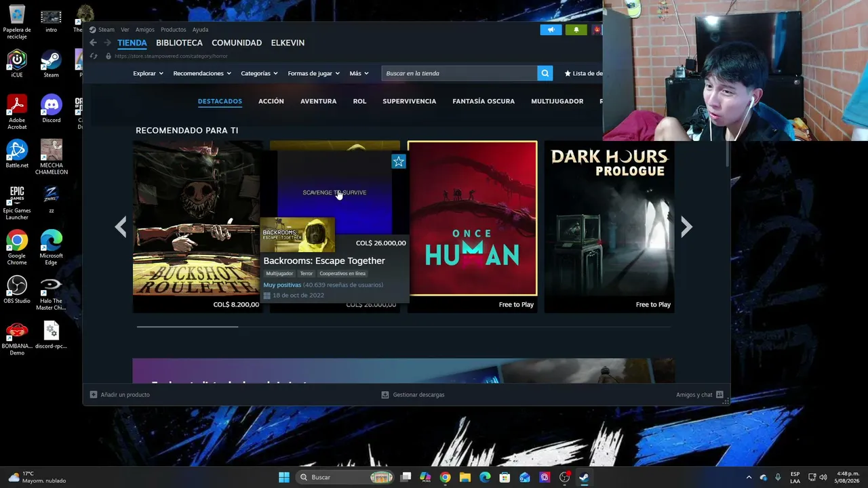Show previous recommended games with left arrow

121,227
